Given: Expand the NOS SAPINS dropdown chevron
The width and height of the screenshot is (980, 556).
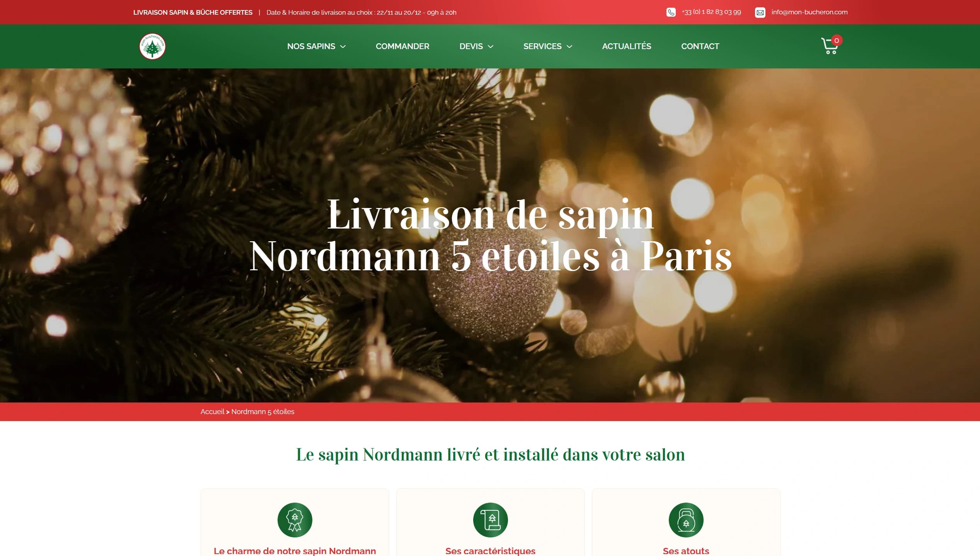Looking at the screenshot, I should pyautogui.click(x=343, y=47).
